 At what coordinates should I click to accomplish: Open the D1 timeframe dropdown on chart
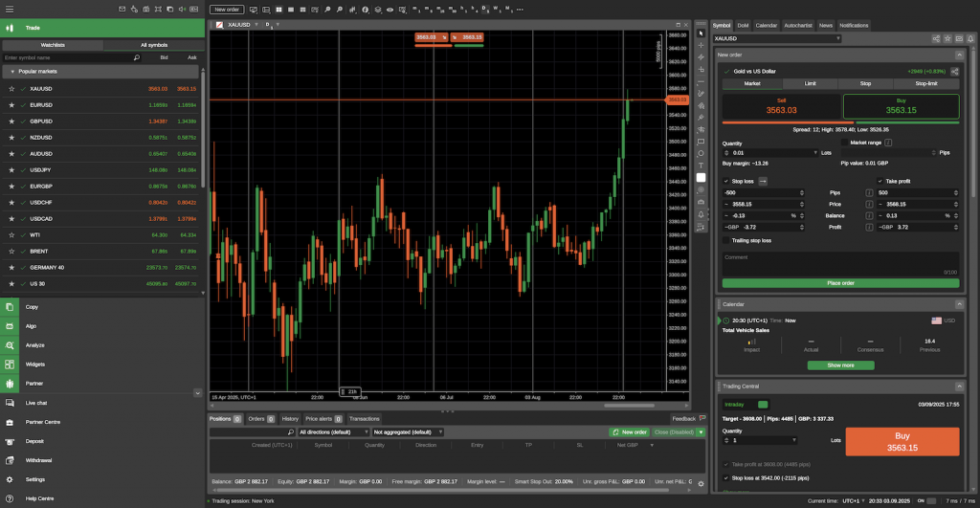pyautogui.click(x=278, y=25)
